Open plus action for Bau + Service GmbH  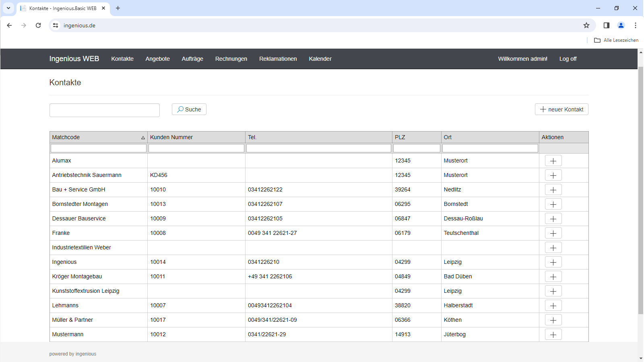click(553, 190)
